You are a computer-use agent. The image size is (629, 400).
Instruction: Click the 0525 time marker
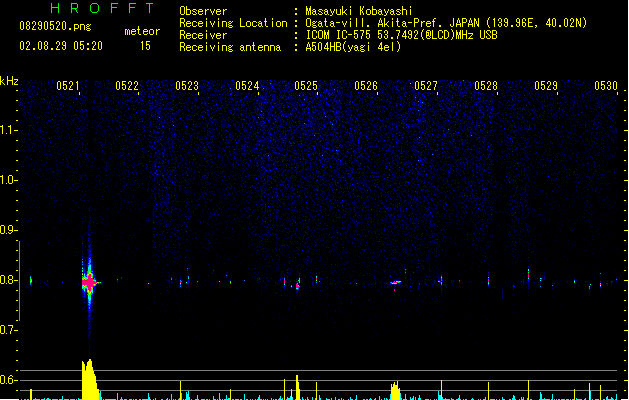[306, 86]
